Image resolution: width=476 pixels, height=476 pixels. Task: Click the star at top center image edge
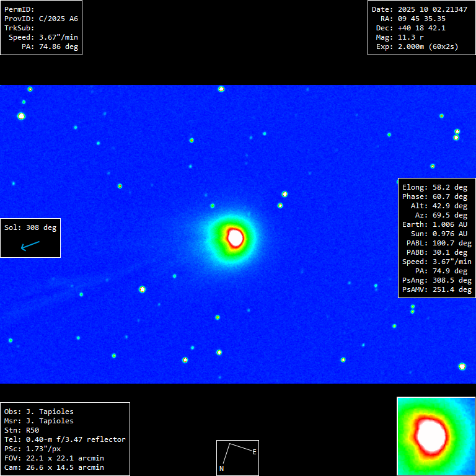(x=221, y=89)
